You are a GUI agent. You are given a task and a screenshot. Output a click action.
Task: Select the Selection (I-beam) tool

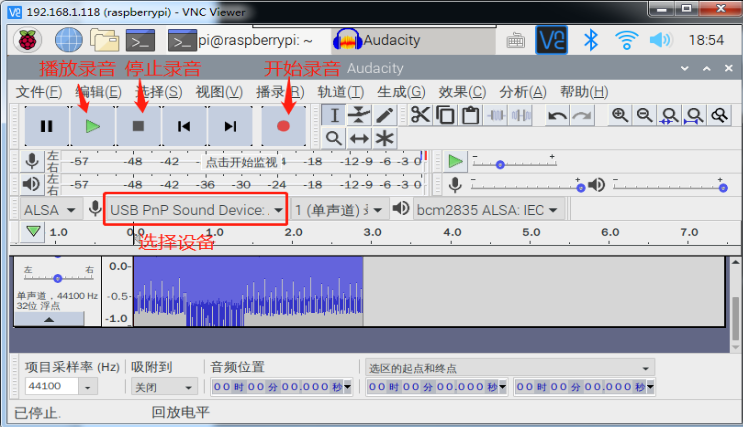pyautogui.click(x=334, y=115)
